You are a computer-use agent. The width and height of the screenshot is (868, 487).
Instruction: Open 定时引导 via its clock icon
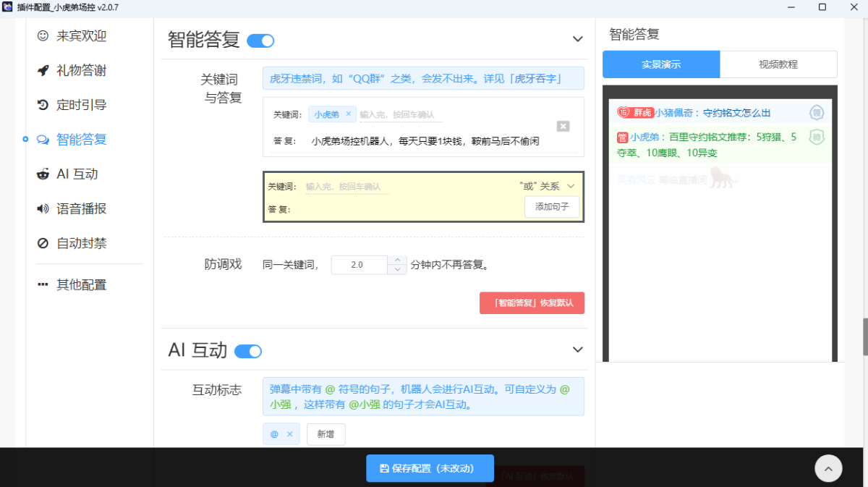click(x=41, y=104)
